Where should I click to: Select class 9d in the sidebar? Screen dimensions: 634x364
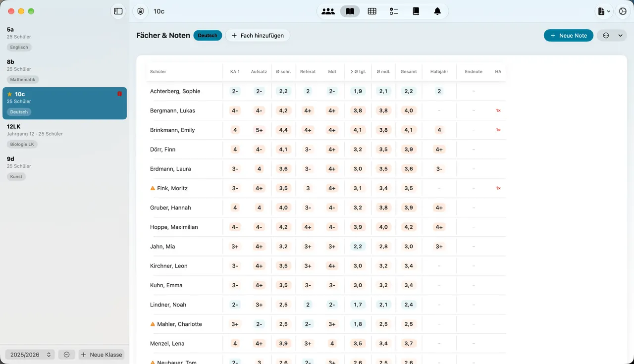coord(64,168)
